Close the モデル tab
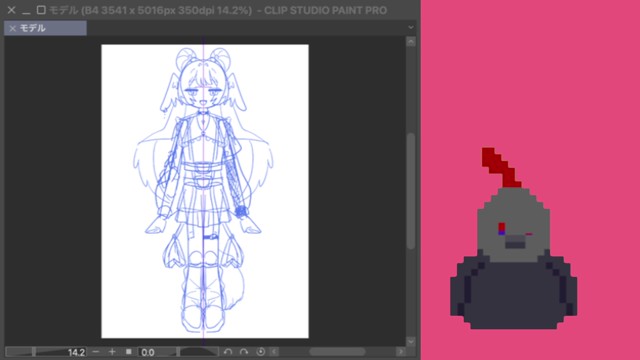Image resolution: width=640 pixels, height=360 pixels. [12, 28]
